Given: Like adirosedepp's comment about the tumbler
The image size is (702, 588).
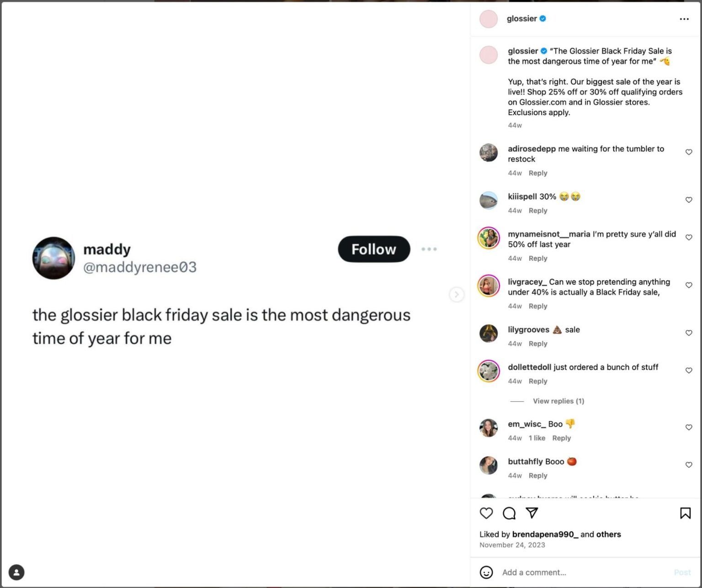Looking at the screenshot, I should 689,152.
